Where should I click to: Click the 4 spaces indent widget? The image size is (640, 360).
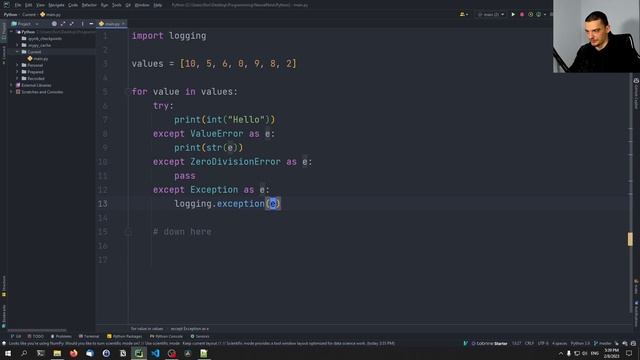559,343
